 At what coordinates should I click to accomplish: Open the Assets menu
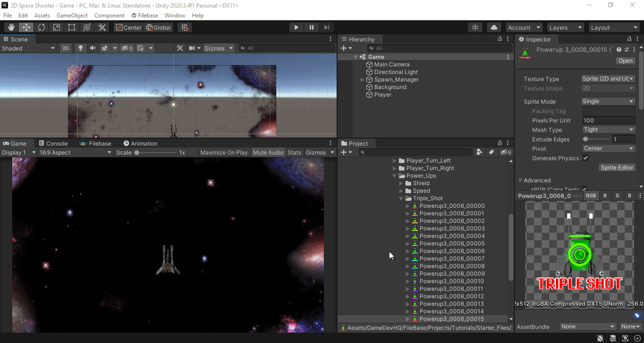[x=42, y=16]
